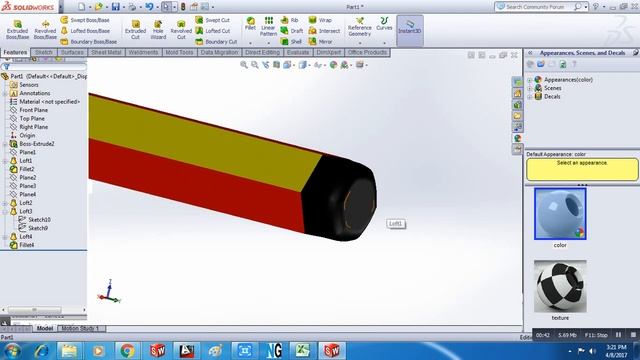Choose the Intersect tool
640x360 pixels.
click(x=324, y=31)
